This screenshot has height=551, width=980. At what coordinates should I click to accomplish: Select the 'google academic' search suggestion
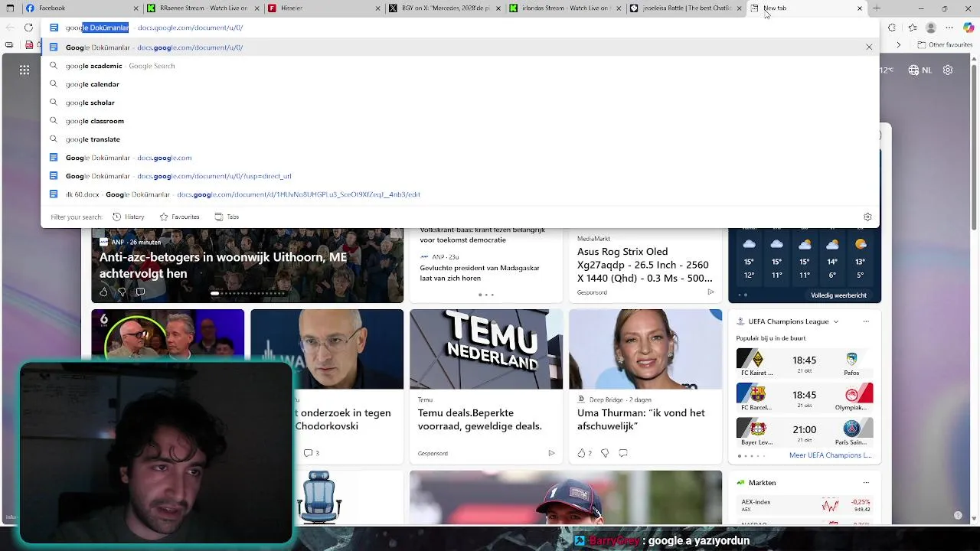(x=459, y=66)
